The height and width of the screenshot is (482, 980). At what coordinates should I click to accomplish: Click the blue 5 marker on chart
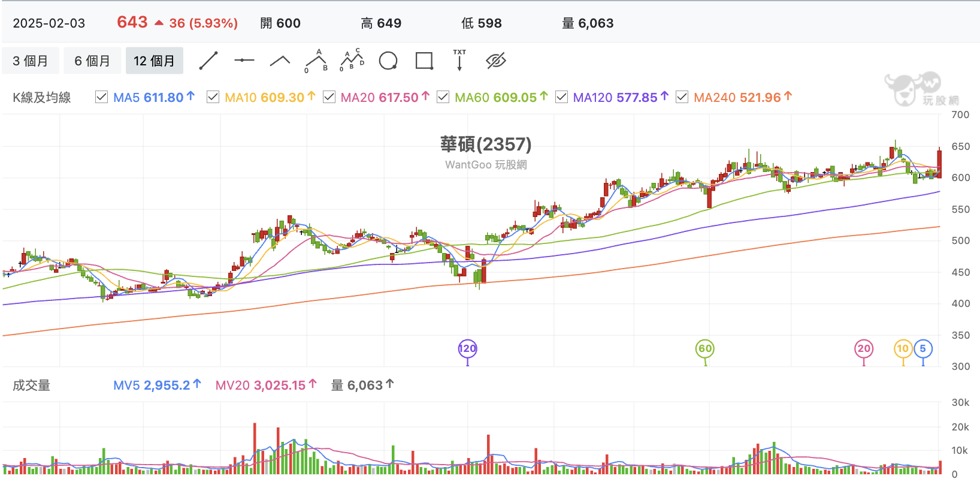coord(923,349)
